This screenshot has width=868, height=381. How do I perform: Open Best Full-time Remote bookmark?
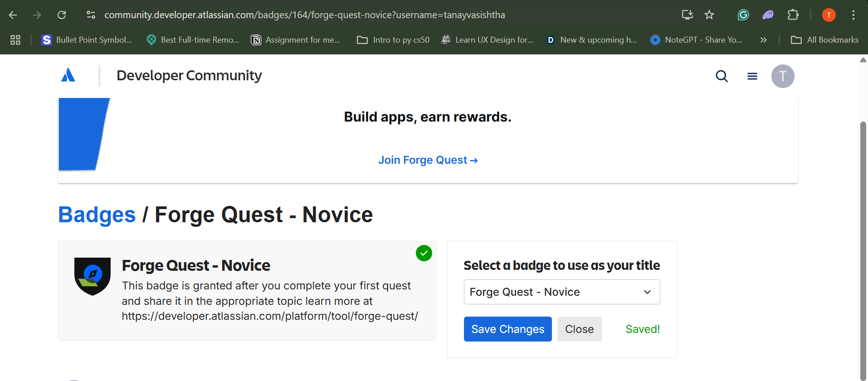coord(193,40)
